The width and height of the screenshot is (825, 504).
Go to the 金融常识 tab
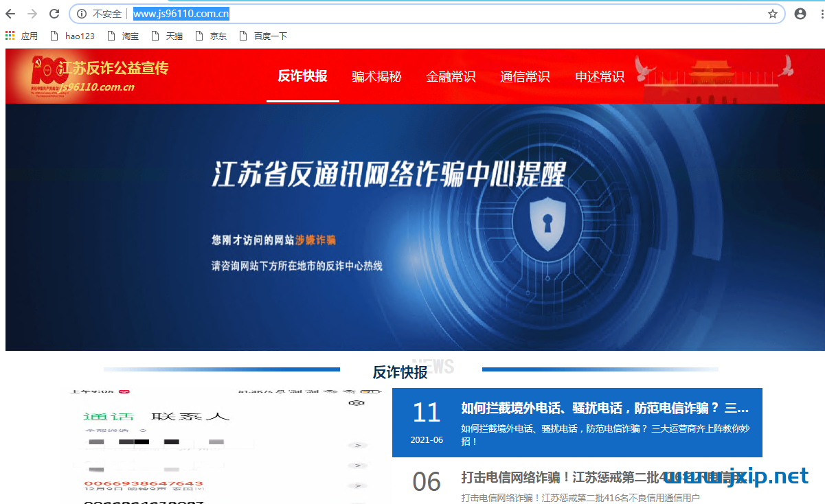click(x=451, y=77)
